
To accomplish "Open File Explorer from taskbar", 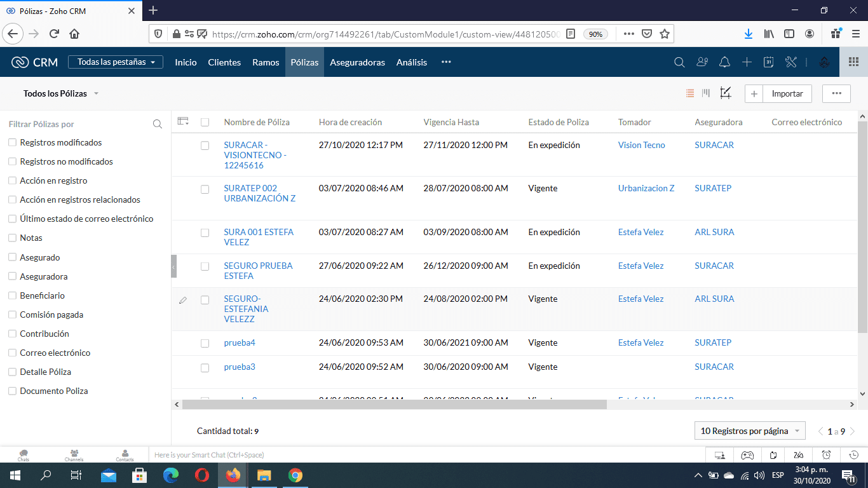I will (264, 475).
